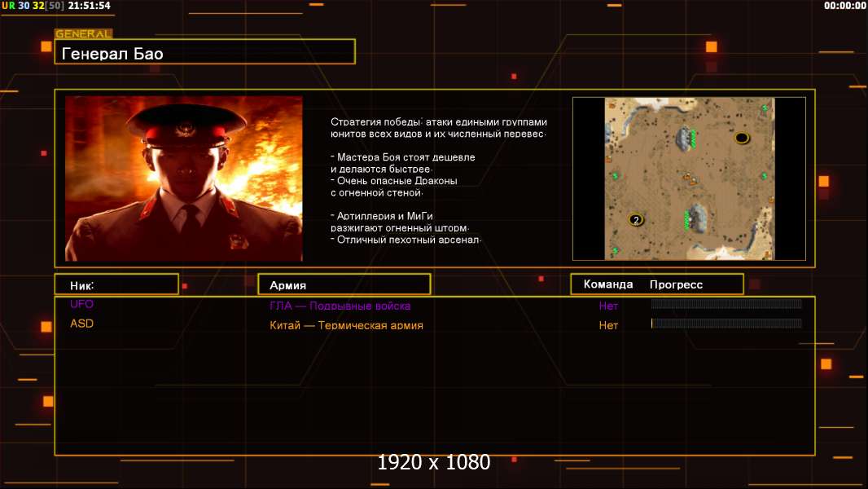This screenshot has height=489, width=868.
Task: Click green supply marker in minimap's top-right corner
Action: pos(765,108)
